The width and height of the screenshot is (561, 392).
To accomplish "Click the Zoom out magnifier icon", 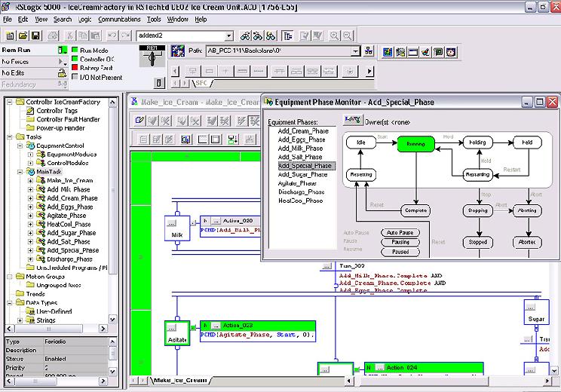I will (347, 35).
